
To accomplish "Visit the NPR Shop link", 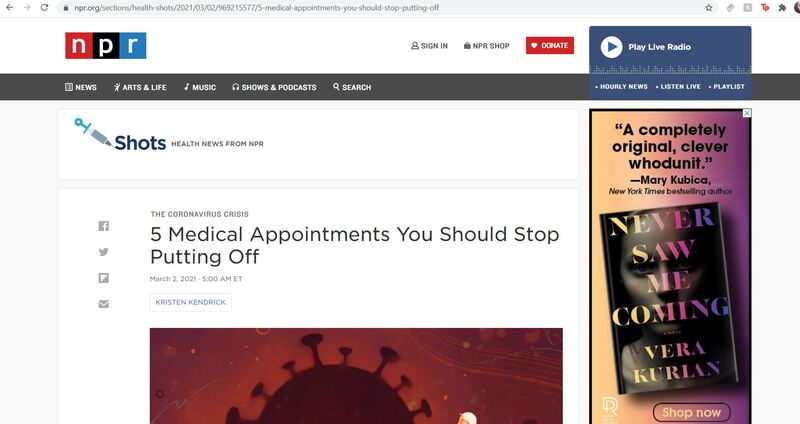I will [x=486, y=46].
